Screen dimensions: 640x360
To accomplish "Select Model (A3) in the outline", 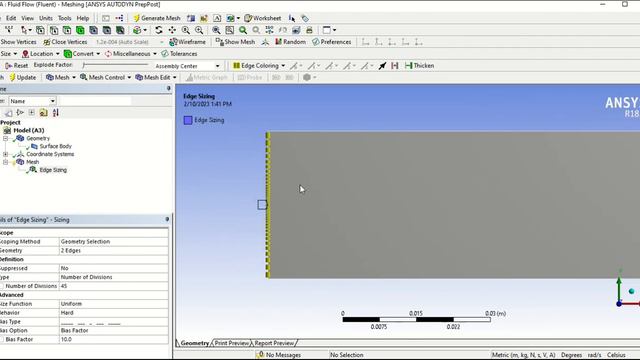I will click(x=29, y=131).
